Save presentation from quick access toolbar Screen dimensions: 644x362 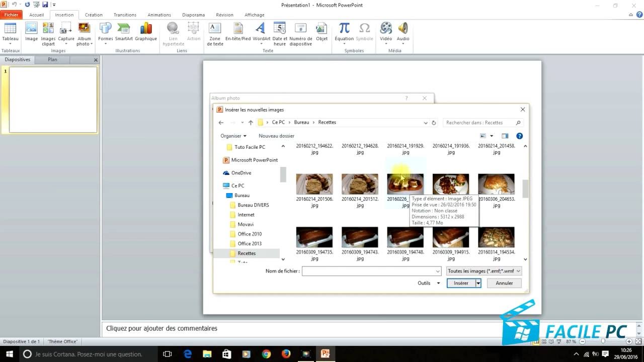tap(45, 5)
